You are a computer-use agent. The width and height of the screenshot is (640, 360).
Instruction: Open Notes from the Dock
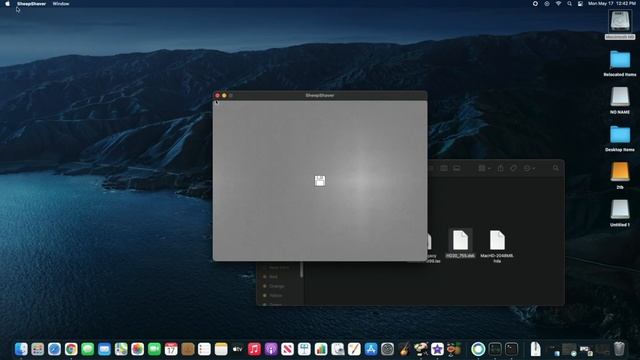pos(221,349)
